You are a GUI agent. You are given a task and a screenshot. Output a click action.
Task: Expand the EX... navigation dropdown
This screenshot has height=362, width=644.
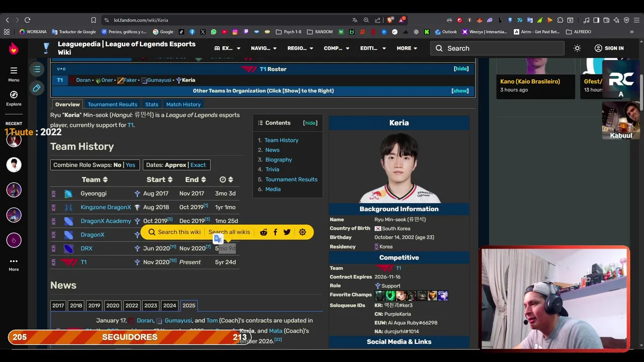click(x=227, y=48)
